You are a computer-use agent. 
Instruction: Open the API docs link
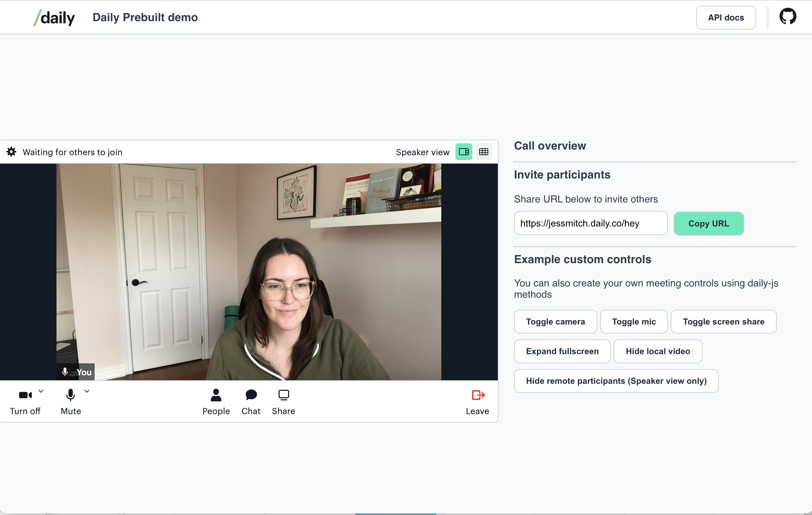pos(726,18)
